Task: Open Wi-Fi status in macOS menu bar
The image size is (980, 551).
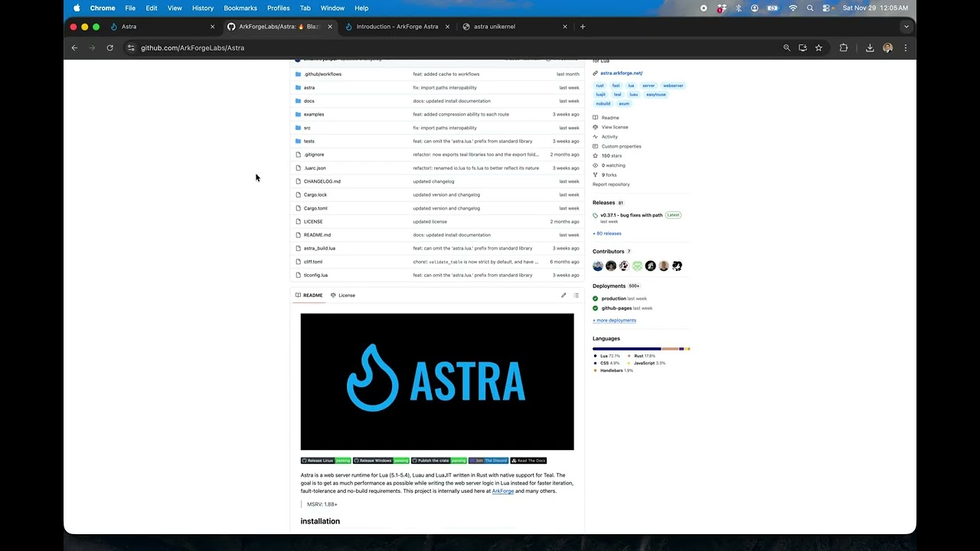Action: click(x=792, y=8)
